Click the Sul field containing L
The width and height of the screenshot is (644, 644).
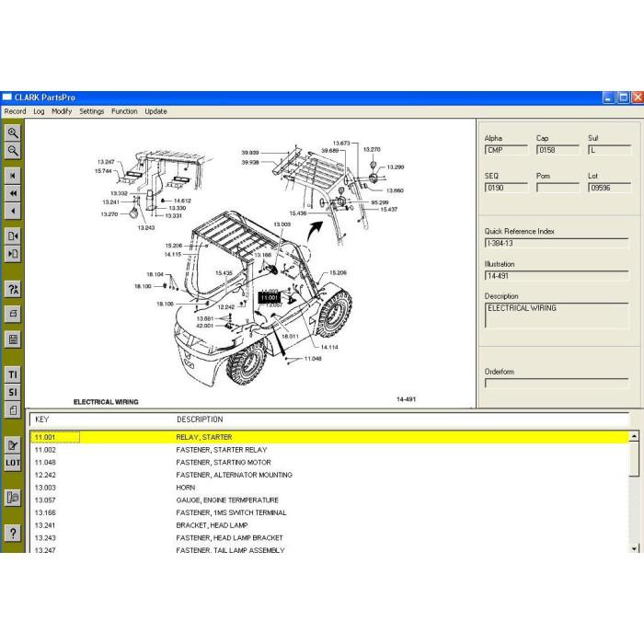point(609,150)
